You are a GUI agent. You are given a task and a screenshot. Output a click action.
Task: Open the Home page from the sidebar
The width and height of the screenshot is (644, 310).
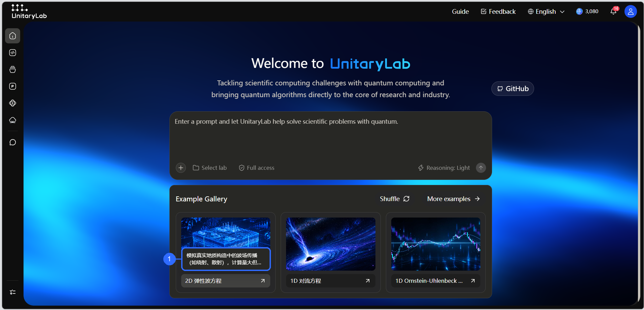pos(13,36)
